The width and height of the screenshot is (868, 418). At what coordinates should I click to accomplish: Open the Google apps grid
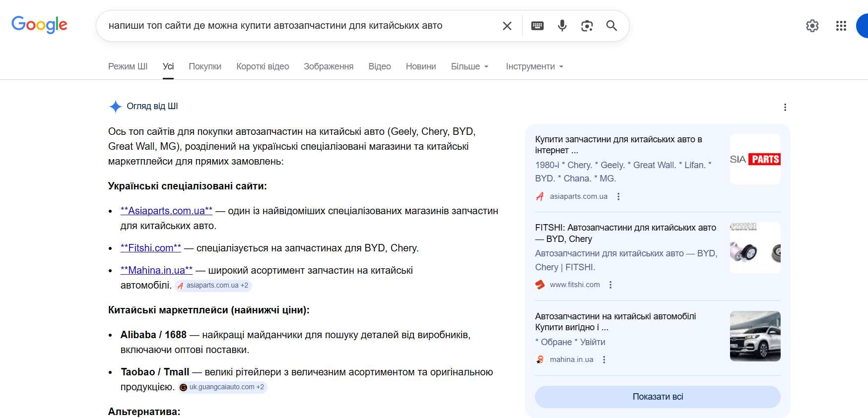point(841,26)
